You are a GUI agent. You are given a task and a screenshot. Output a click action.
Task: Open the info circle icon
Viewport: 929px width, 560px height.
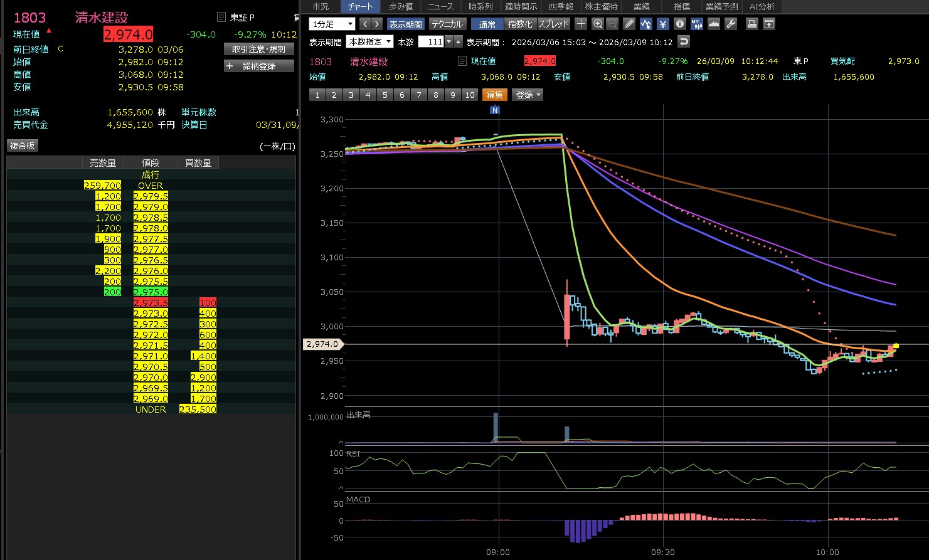pos(680,24)
